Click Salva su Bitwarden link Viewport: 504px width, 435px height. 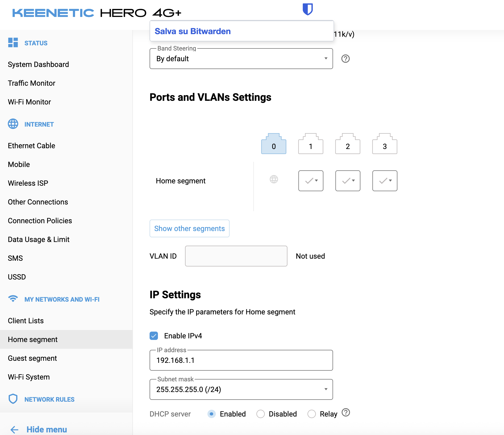(193, 31)
